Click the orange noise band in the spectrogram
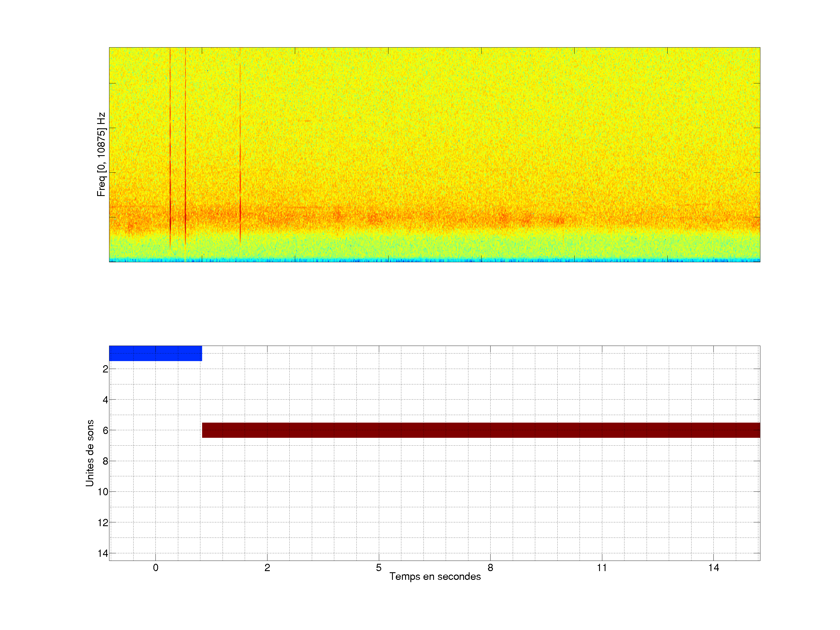Screen dimensions: 840x630 434,218
